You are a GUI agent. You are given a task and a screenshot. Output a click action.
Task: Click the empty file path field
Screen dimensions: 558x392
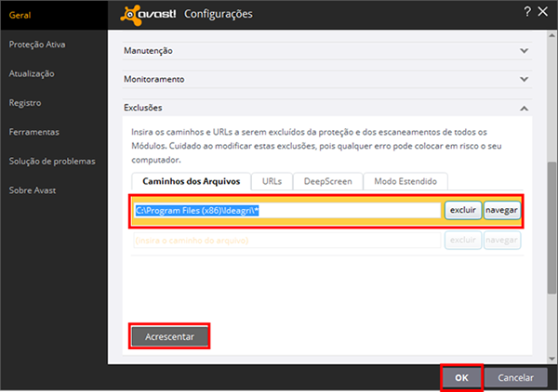click(x=287, y=241)
